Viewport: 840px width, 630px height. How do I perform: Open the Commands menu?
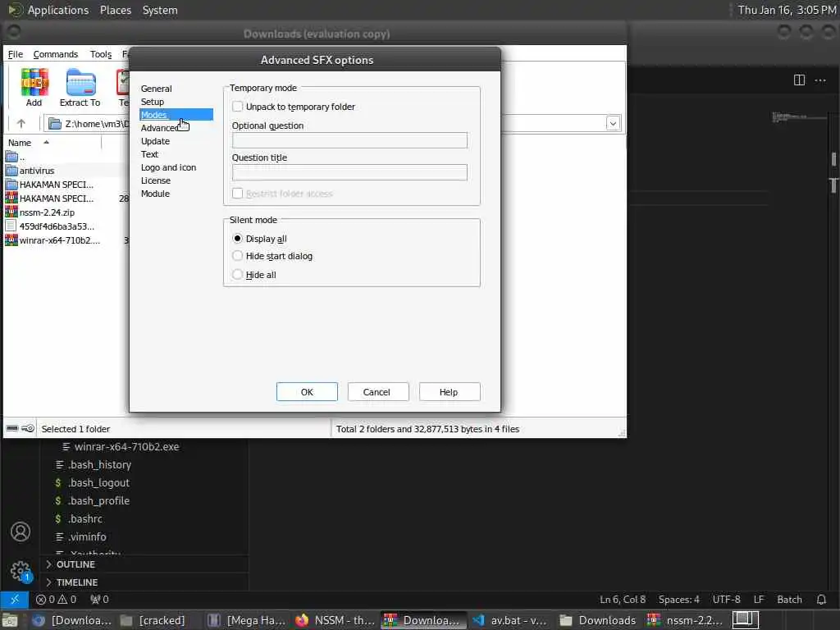click(x=55, y=54)
